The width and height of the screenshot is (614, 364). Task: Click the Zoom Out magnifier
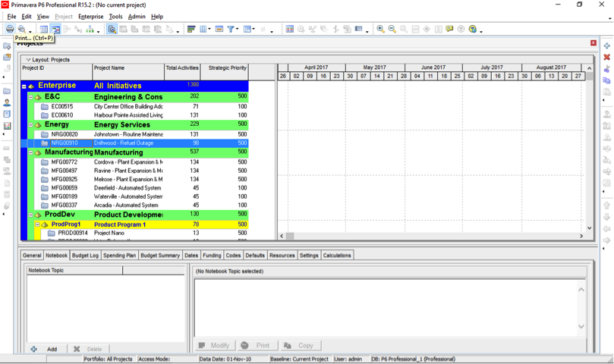[x=392, y=30]
